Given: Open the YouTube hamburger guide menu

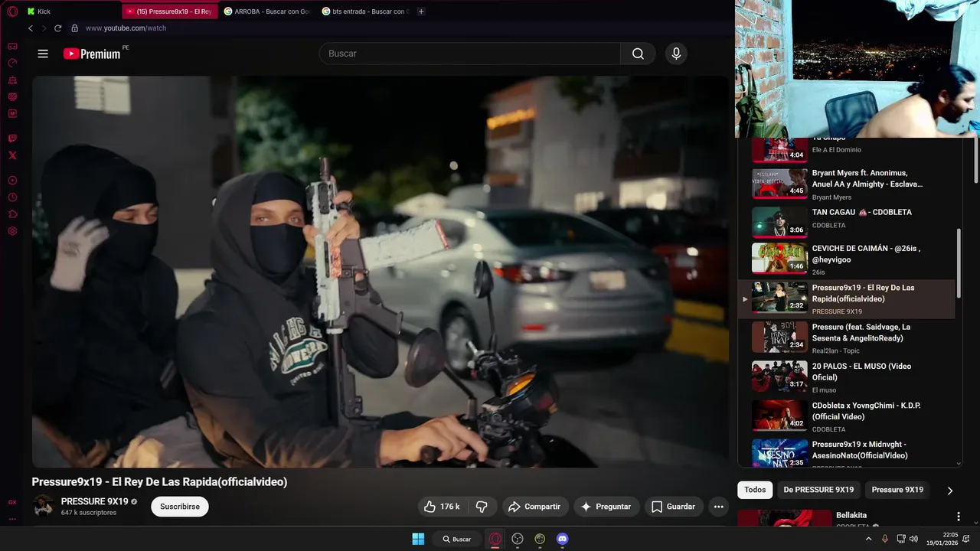Looking at the screenshot, I should (43, 54).
